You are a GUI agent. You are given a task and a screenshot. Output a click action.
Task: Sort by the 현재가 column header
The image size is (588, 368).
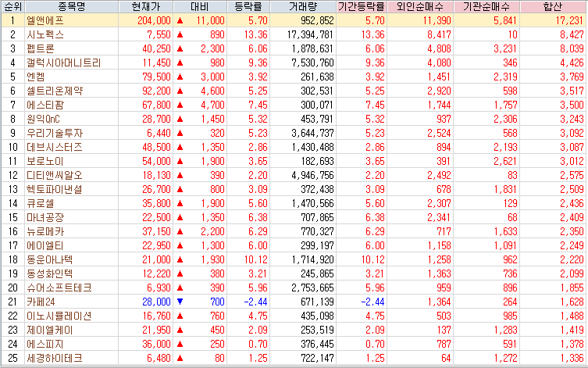click(146, 6)
